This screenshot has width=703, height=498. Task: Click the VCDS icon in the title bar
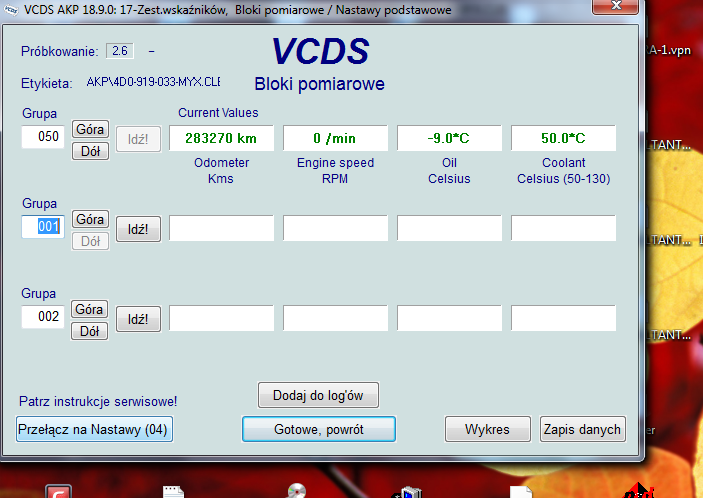click(x=10, y=9)
